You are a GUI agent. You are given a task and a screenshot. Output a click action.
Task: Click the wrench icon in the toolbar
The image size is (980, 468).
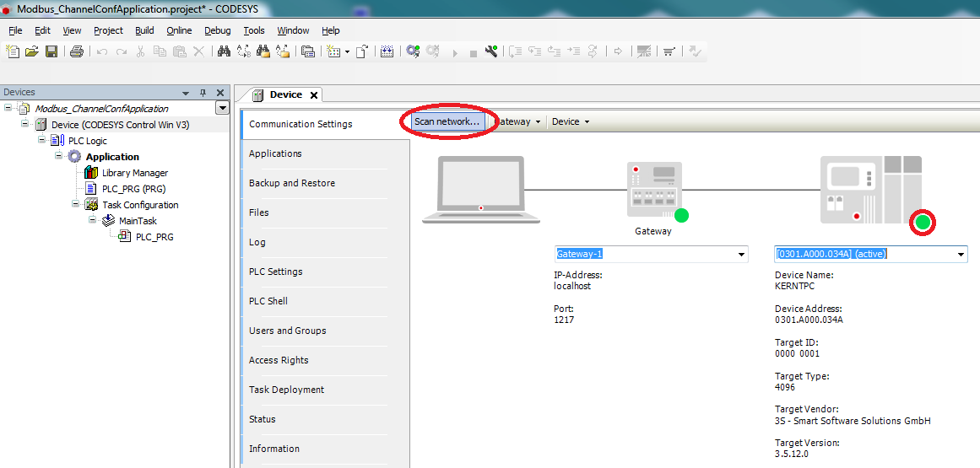[x=491, y=51]
